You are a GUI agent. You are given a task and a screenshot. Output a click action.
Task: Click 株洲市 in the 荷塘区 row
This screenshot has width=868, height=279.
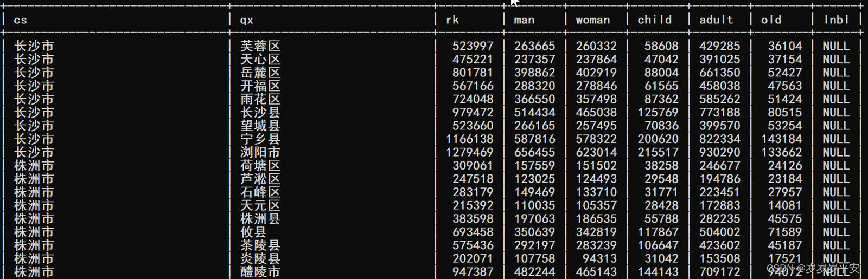34,166
